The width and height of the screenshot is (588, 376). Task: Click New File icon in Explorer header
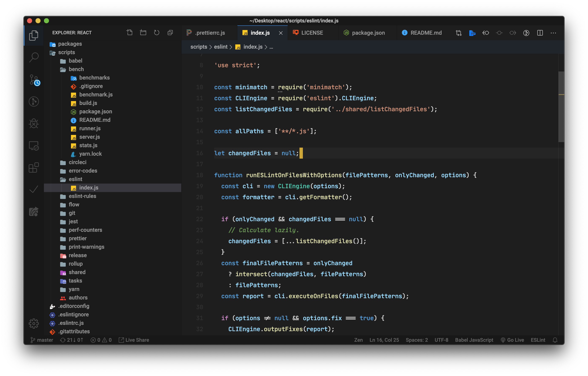coord(129,33)
